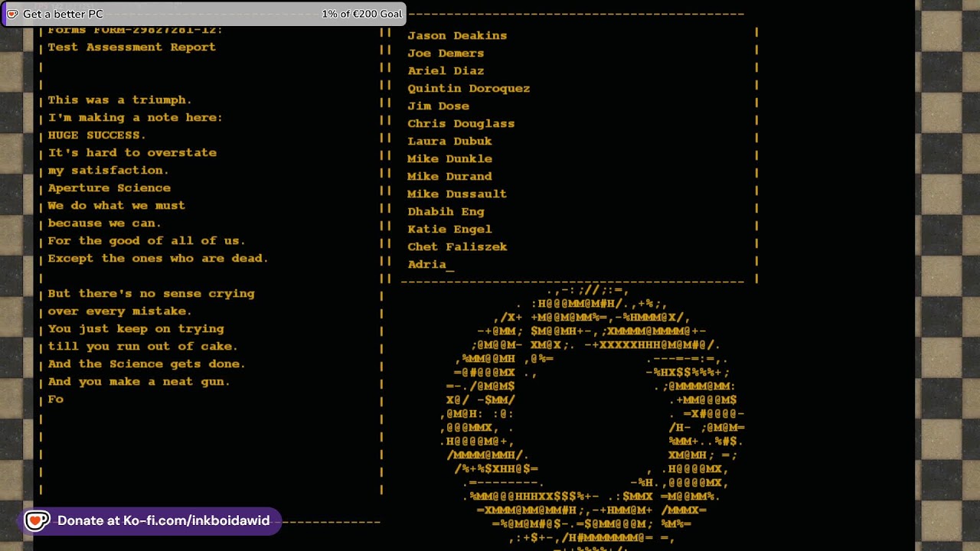Image resolution: width=980 pixels, height=551 pixels.
Task: Click the credit name 'Quintin Doroquez'
Action: tap(469, 89)
